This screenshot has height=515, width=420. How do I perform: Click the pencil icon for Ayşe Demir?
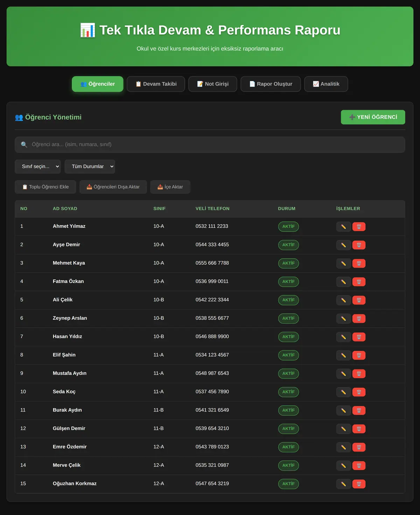click(x=343, y=245)
